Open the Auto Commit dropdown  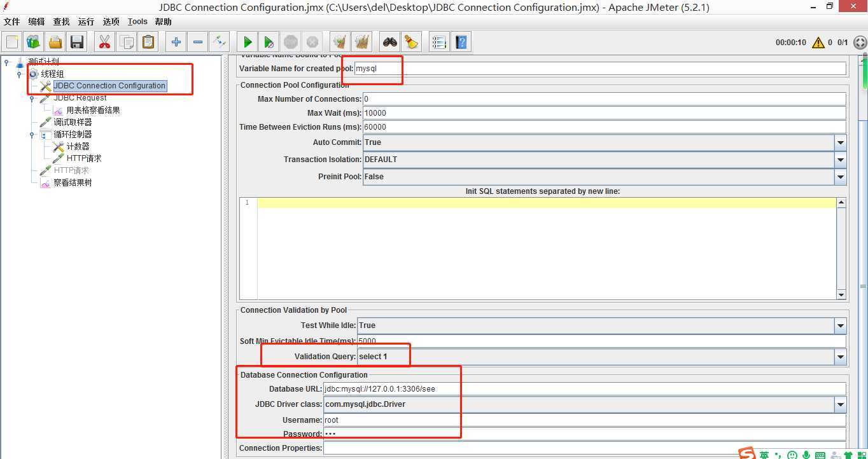pos(841,142)
